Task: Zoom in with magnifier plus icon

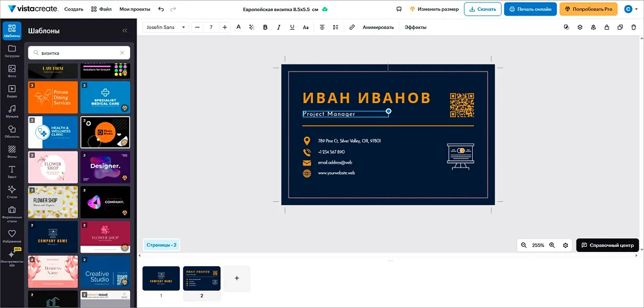Action: coord(552,245)
